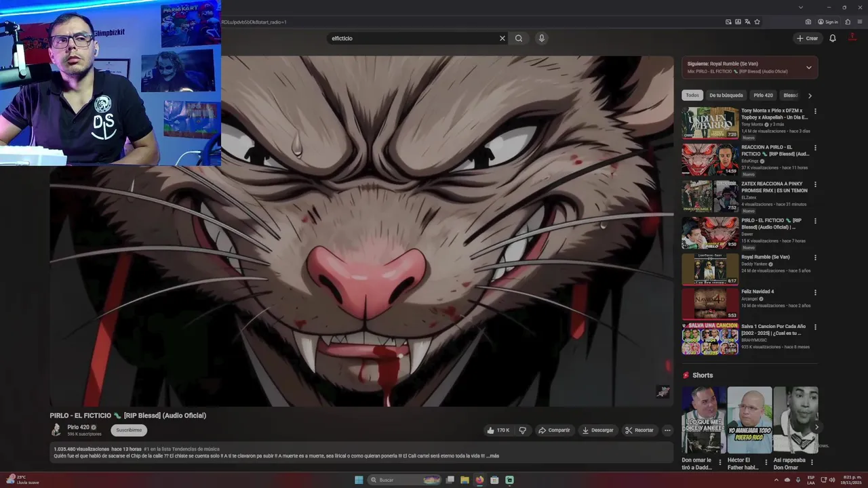Open the Pirlo 420 channel name link

coord(78,428)
